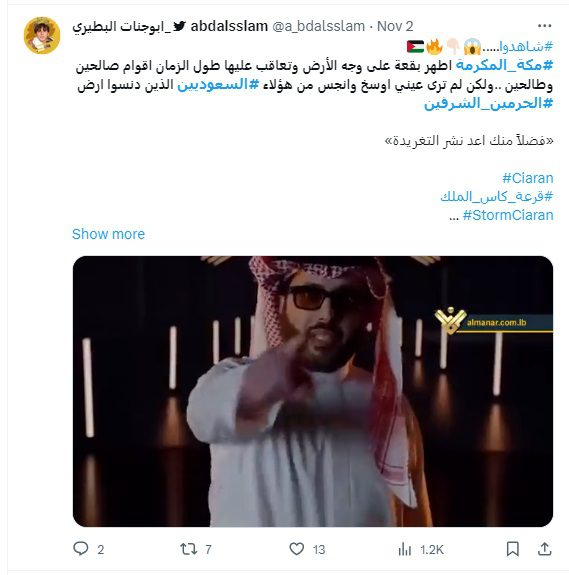This screenshot has height=575, width=569.
Task: Share tweet via upload arrow icon
Action: [x=544, y=549]
